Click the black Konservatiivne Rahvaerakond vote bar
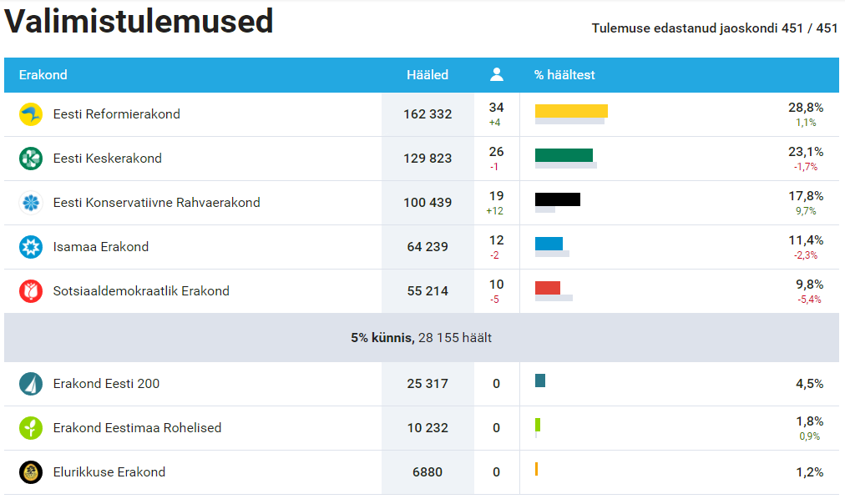845x504 pixels. click(x=558, y=199)
